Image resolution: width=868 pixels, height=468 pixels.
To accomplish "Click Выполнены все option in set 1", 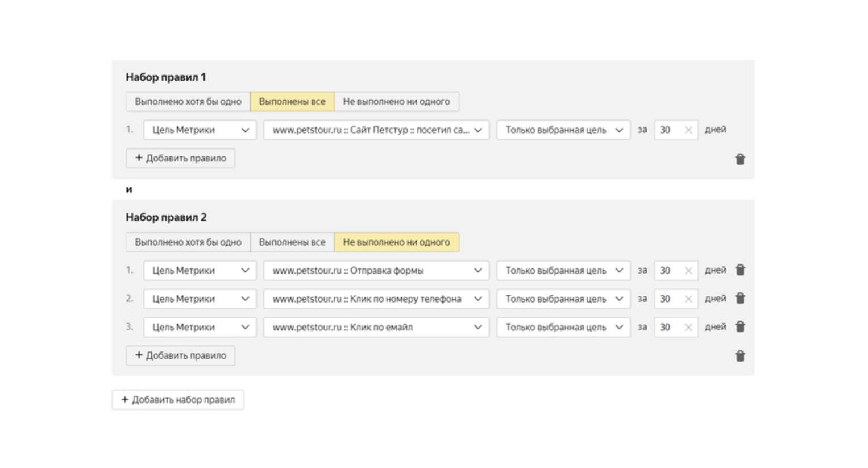I will coord(292,102).
